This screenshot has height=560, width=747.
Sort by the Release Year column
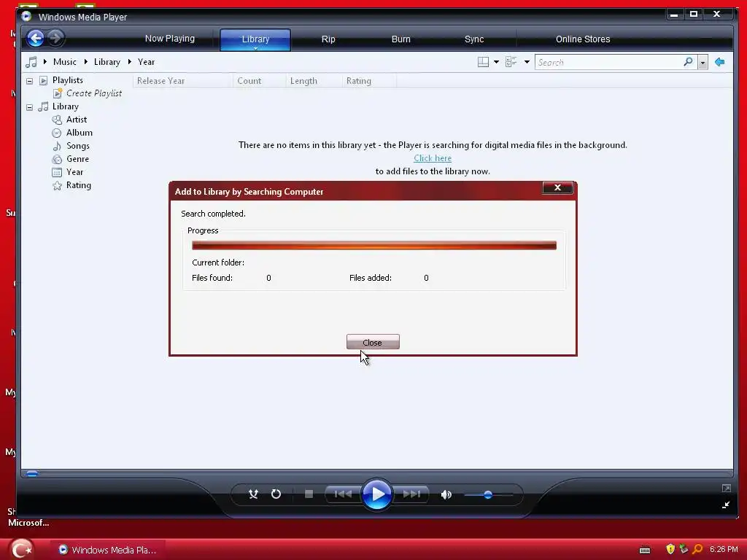[183, 81]
